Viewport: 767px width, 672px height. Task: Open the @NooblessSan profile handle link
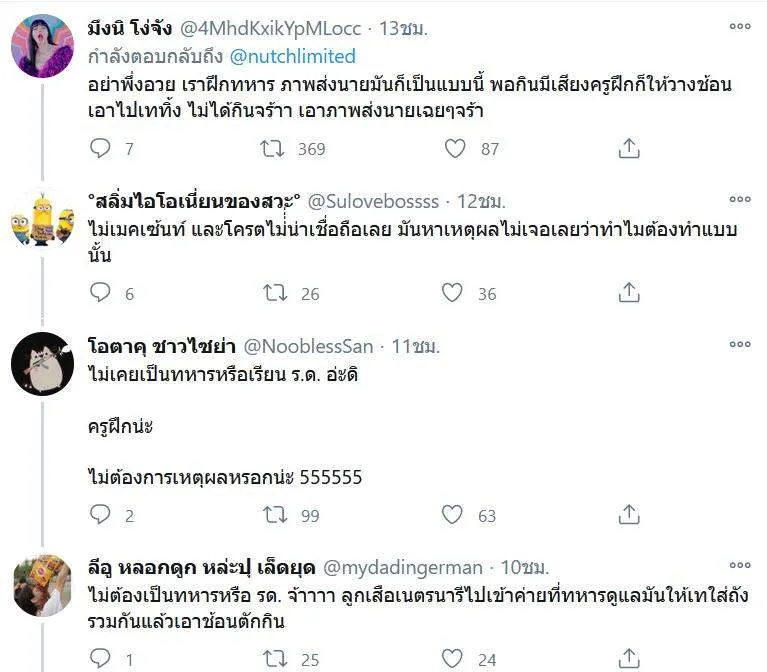[309, 347]
